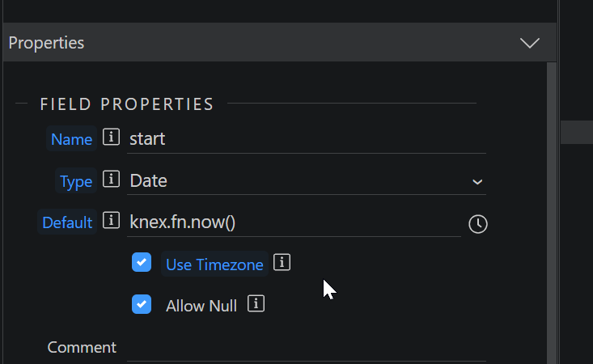Uncheck the Use Timezone checkbox

[142, 262]
